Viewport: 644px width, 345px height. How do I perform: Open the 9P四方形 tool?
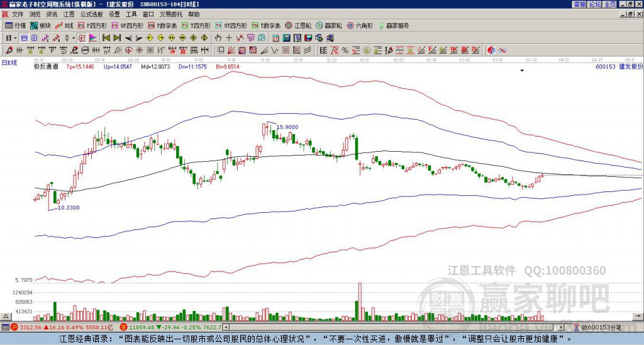point(127,25)
